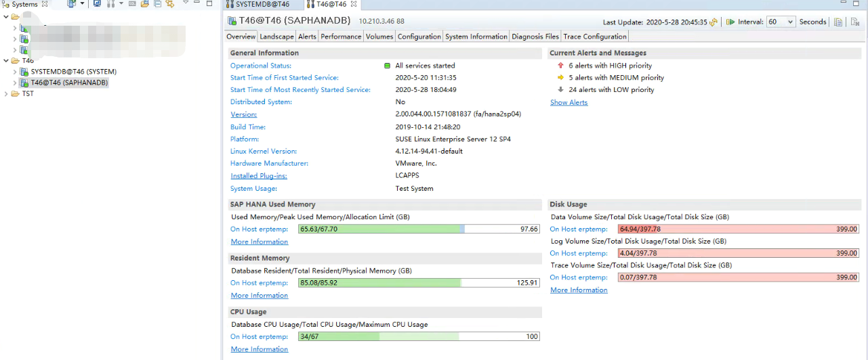Click the TST folder icon

(16, 94)
